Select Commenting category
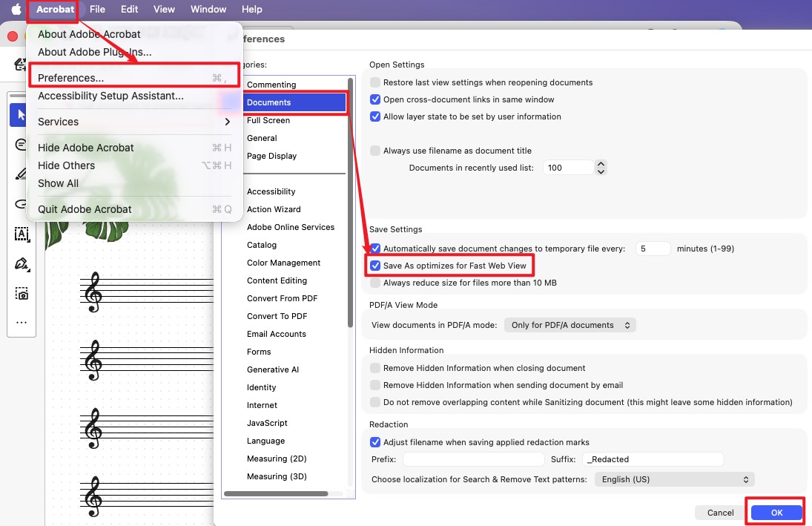 point(271,85)
